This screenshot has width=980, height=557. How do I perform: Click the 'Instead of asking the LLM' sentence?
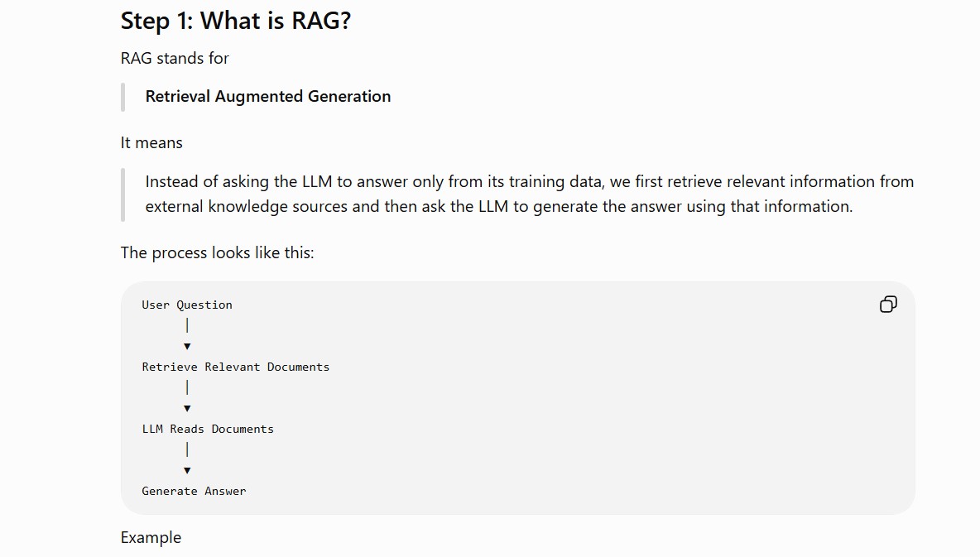(530, 181)
